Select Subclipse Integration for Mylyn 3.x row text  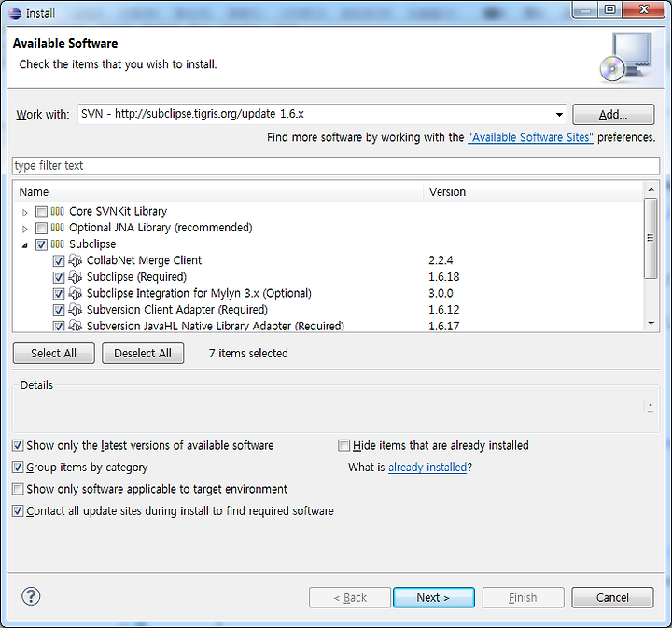(199, 293)
